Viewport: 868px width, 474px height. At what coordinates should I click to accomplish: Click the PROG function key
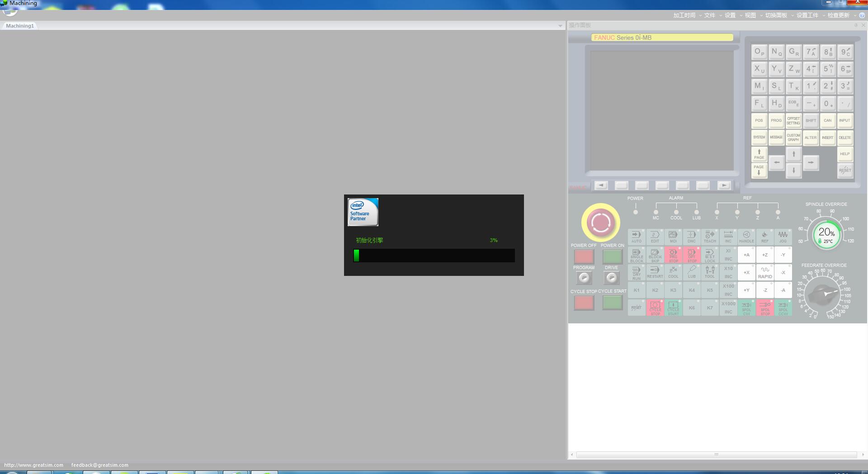point(776,120)
